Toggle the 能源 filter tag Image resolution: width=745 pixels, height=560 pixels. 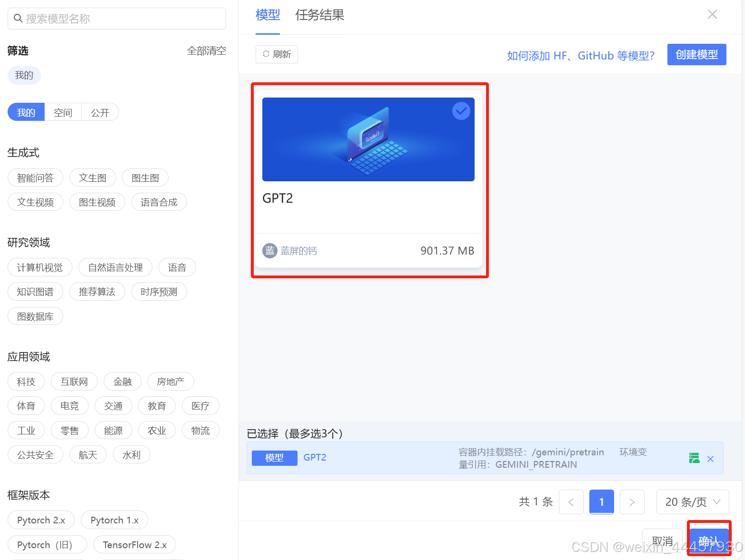[x=113, y=430]
